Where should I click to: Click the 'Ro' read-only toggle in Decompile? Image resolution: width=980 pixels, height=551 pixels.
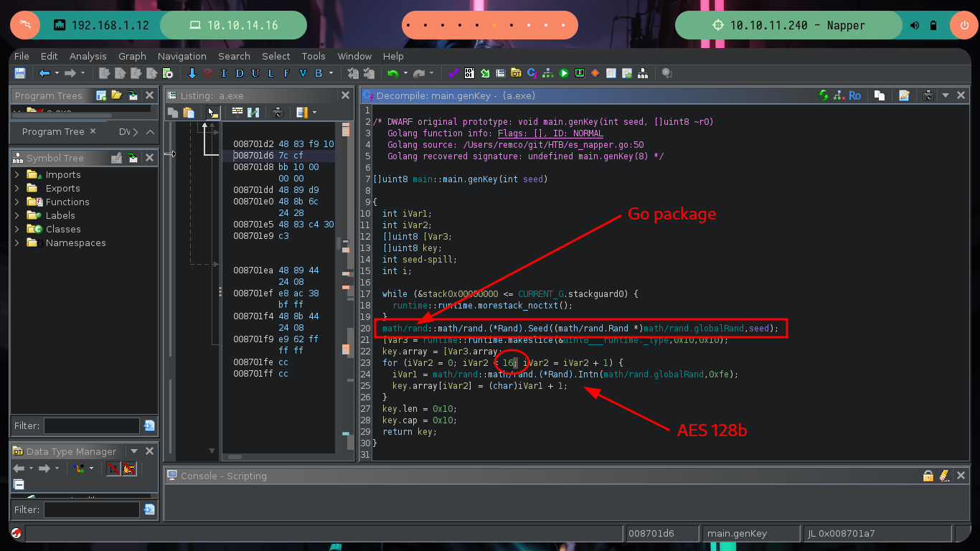(x=854, y=95)
